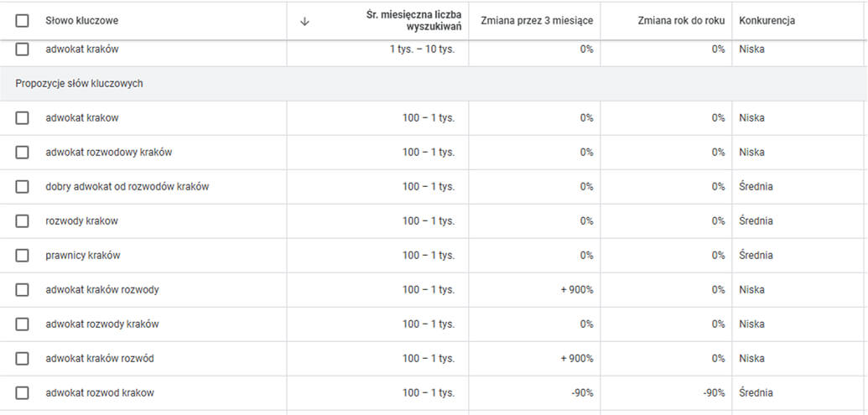868x415 pixels.
Task: Open the 'dobry adwokat od rozwodów kraków' keyword
Action: coord(127,187)
